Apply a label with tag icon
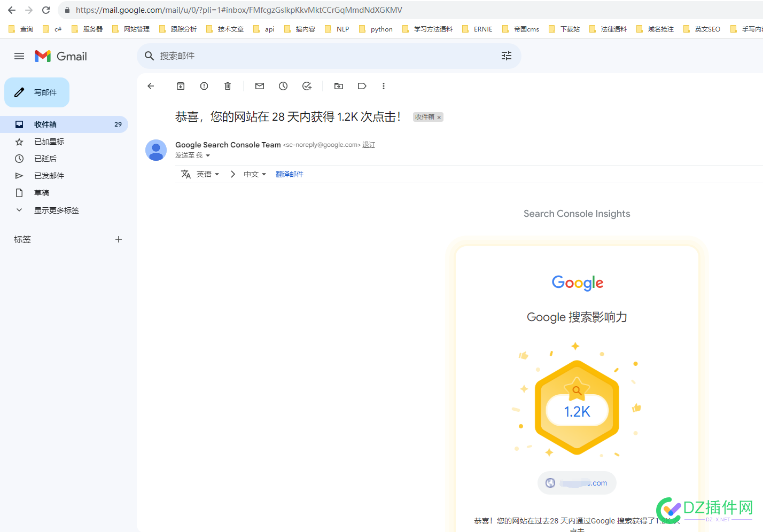The width and height of the screenshot is (763, 532). tap(362, 86)
